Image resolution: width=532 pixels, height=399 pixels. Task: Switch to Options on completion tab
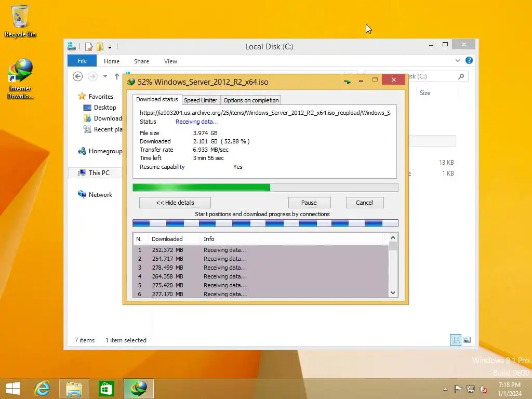(251, 100)
